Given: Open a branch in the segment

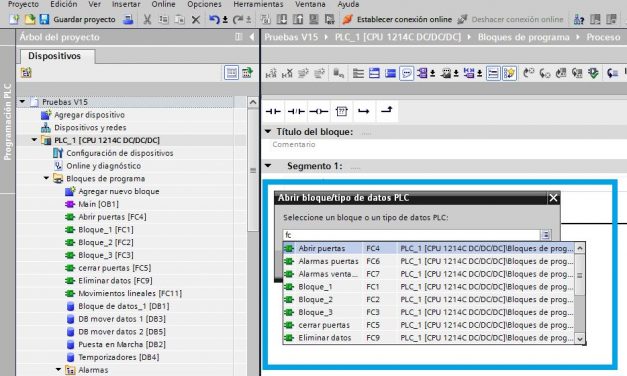Looking at the screenshot, I should (x=363, y=111).
